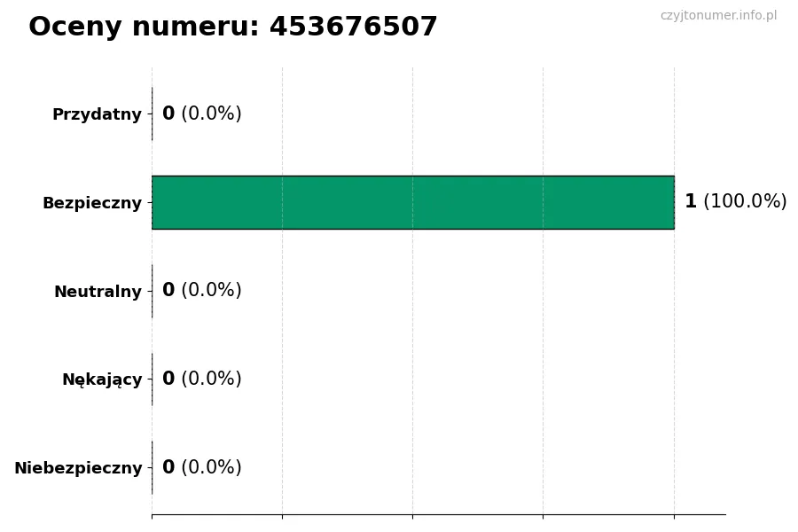Click the Neutralny category label
This screenshot has height=532, width=798.
tap(98, 292)
